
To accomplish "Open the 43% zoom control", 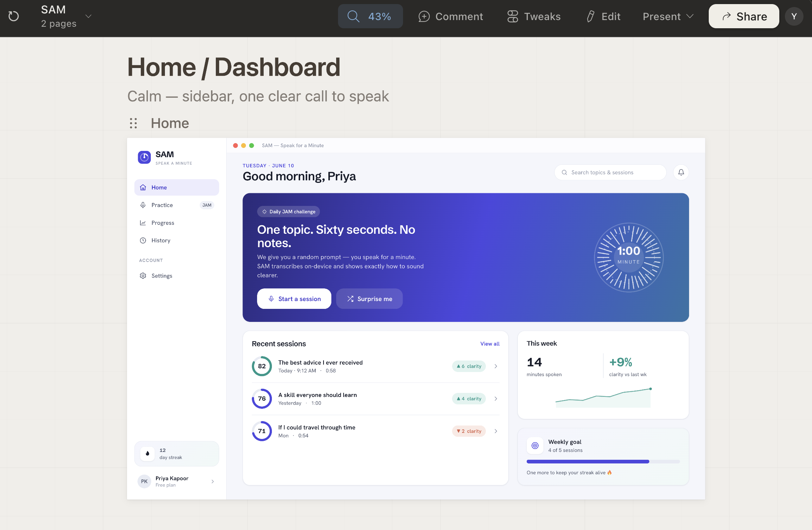I will click(x=370, y=16).
